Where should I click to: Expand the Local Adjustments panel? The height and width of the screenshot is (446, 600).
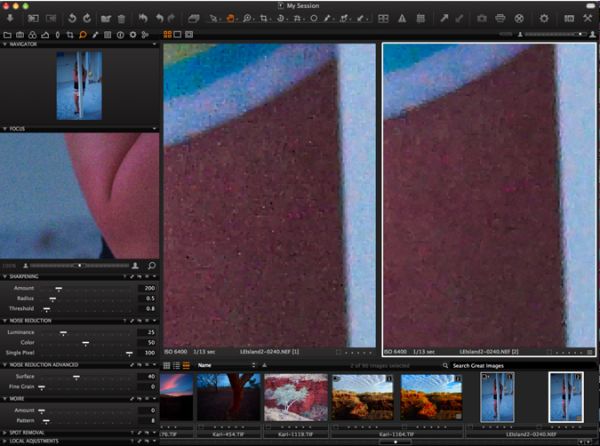(5, 441)
